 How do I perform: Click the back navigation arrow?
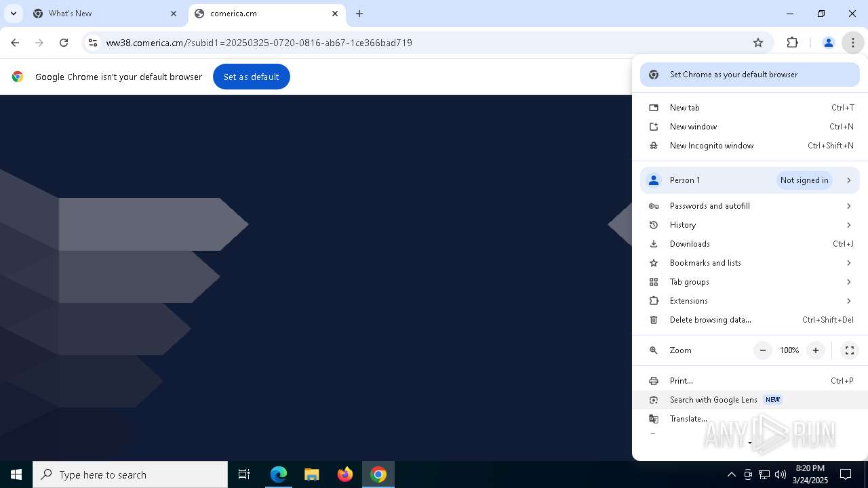(x=15, y=43)
